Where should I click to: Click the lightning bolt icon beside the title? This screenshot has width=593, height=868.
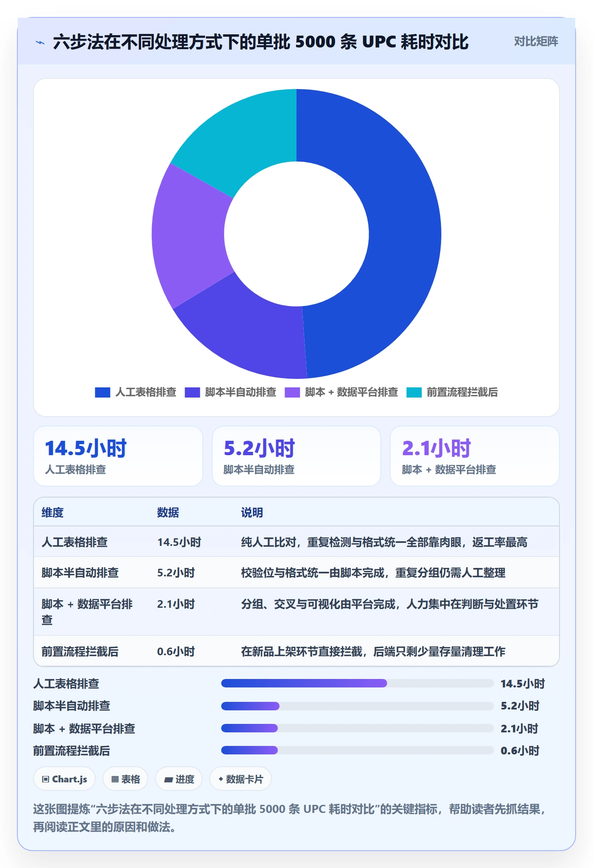tap(40, 42)
